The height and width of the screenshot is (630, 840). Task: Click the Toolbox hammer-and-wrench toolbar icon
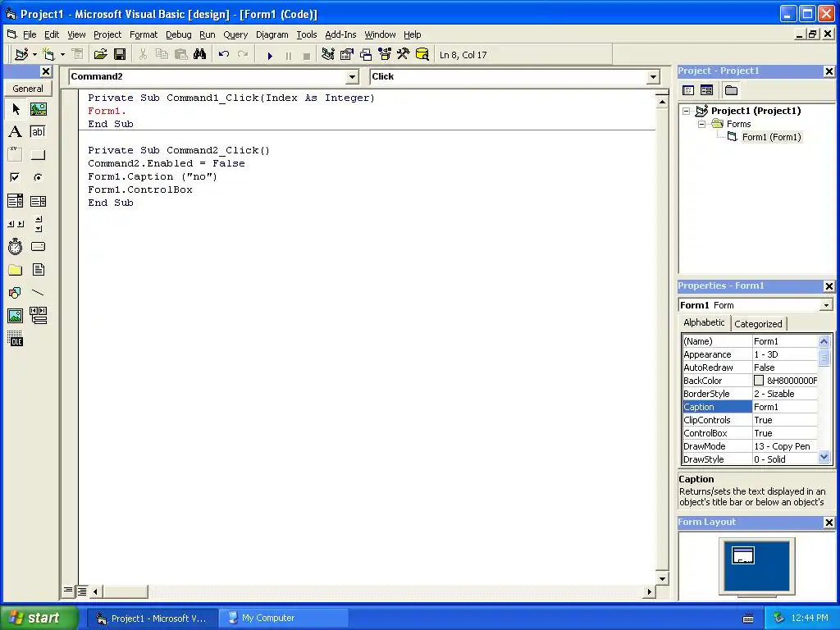[403, 54]
